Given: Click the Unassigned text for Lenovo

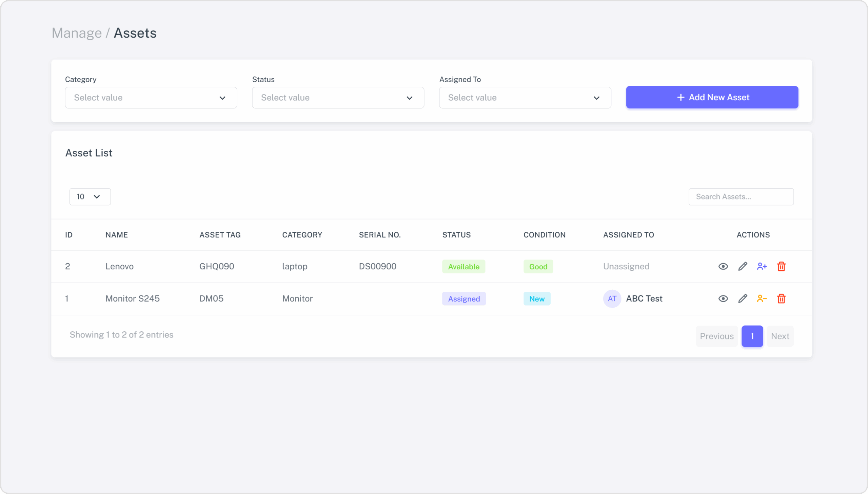Looking at the screenshot, I should tap(626, 267).
